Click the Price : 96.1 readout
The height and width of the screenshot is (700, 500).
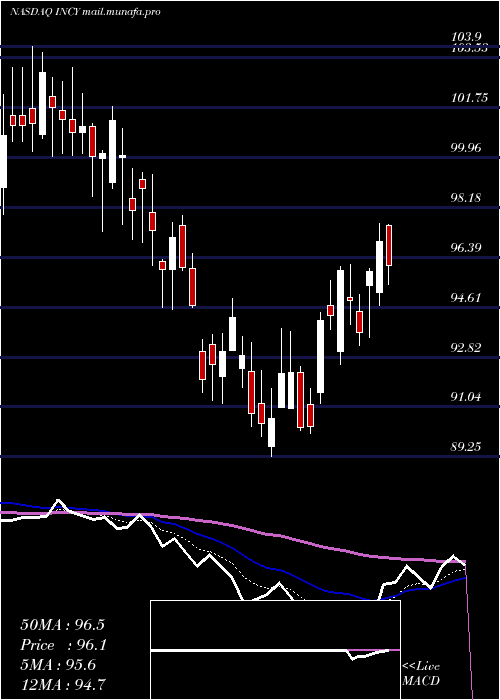[x=62, y=645]
